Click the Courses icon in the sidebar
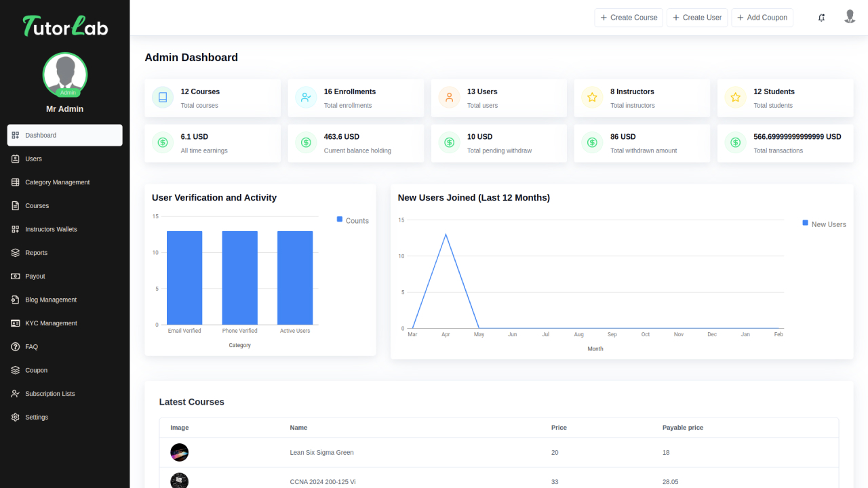Image resolution: width=868 pixels, height=488 pixels. 15,205
